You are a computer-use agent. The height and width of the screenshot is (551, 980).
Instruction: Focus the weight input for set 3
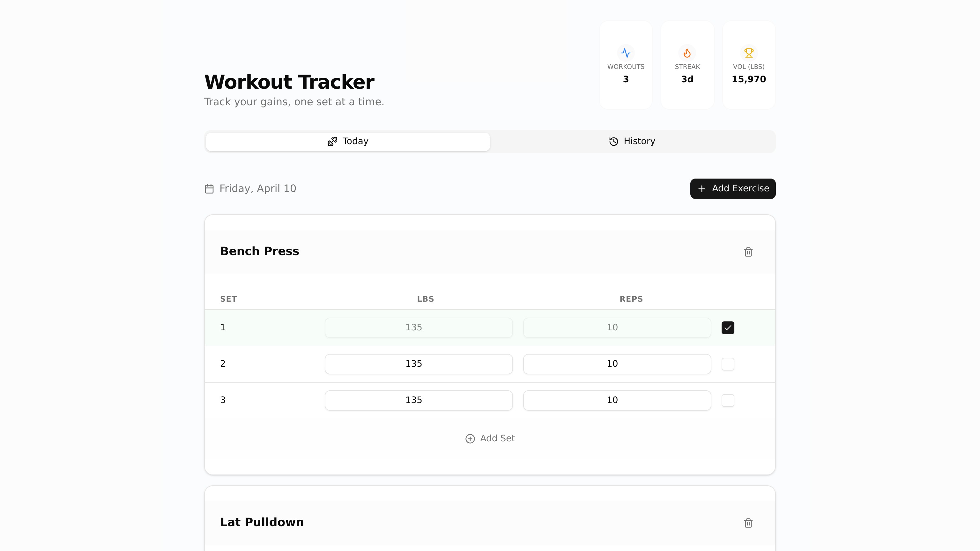[419, 400]
